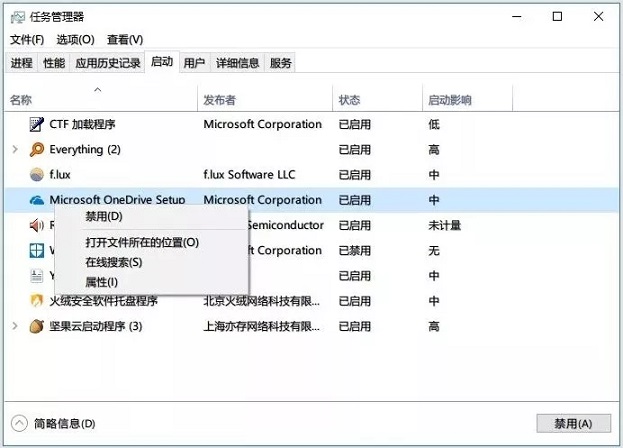Collapse details with 简略信息 arrow icon
The height and width of the screenshot is (448, 623).
(x=18, y=423)
